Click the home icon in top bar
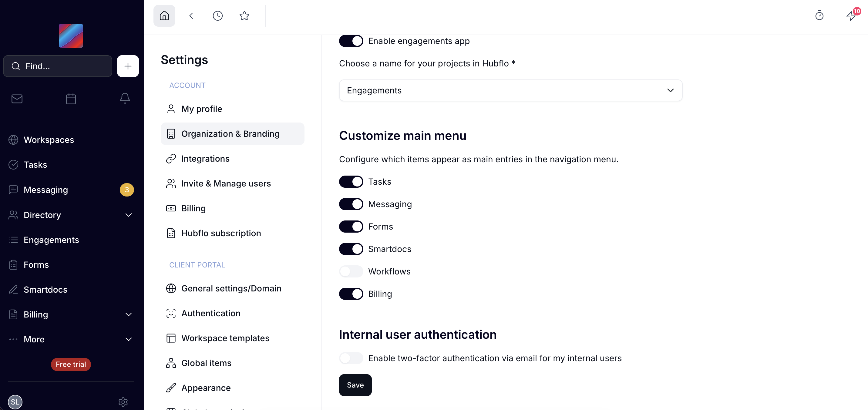 (164, 15)
